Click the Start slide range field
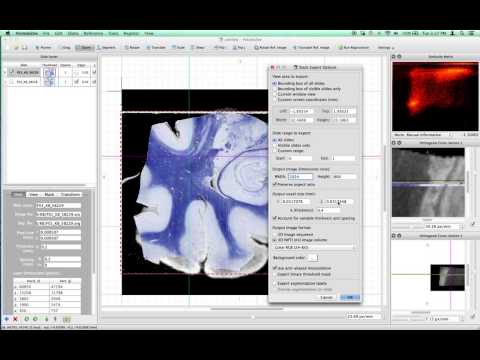The image size is (480, 360). (300, 158)
